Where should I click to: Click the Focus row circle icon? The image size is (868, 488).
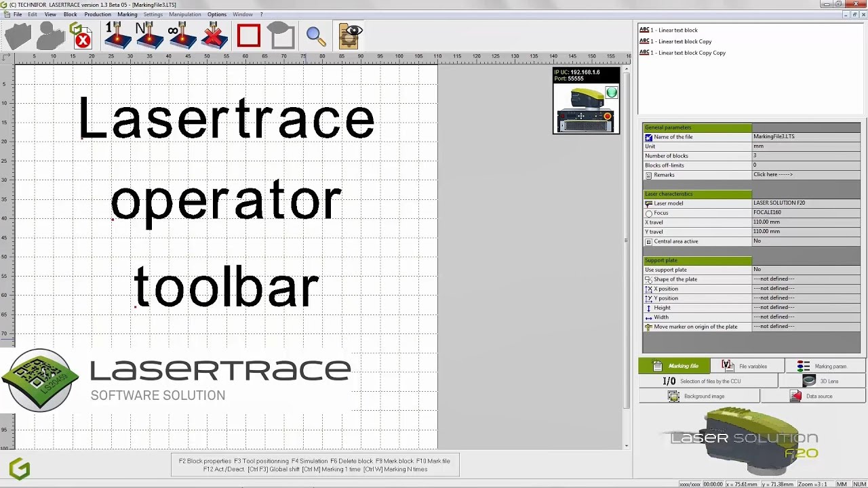pos(648,213)
